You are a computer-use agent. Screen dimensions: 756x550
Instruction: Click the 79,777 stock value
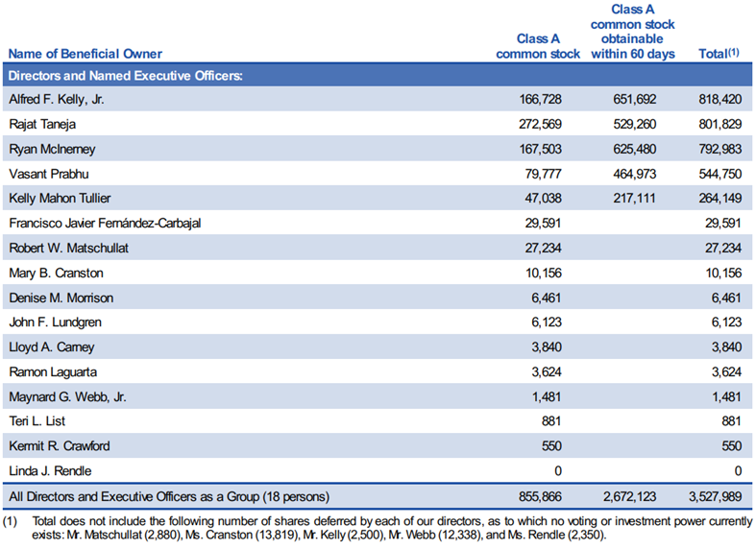point(544,174)
